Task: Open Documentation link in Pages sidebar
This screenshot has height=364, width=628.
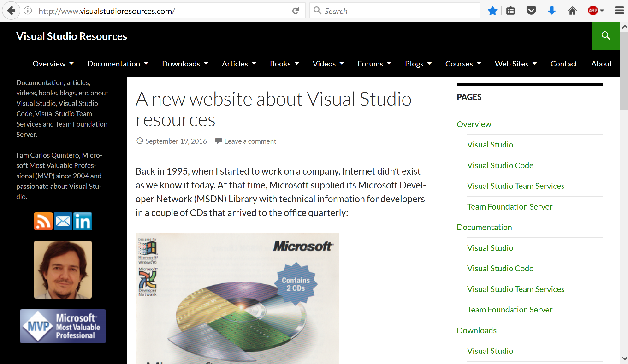Action: click(485, 227)
